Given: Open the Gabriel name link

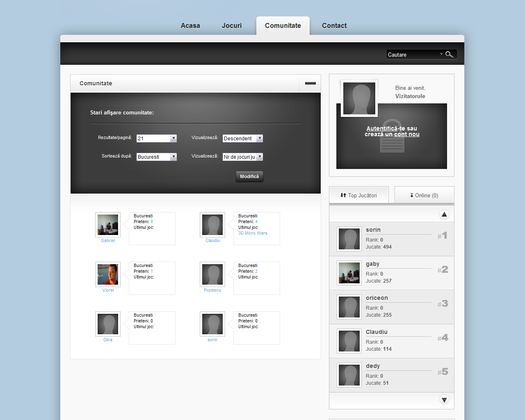Looking at the screenshot, I should (x=108, y=240).
